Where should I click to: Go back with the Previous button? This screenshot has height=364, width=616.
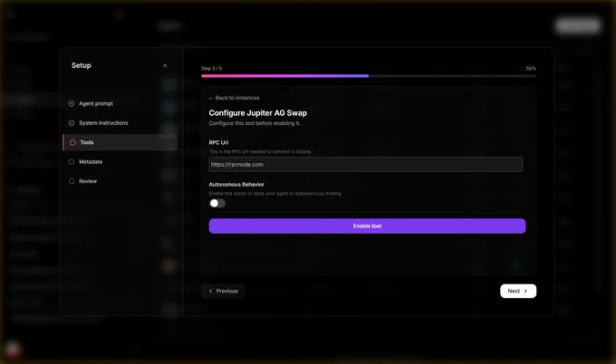point(223,291)
